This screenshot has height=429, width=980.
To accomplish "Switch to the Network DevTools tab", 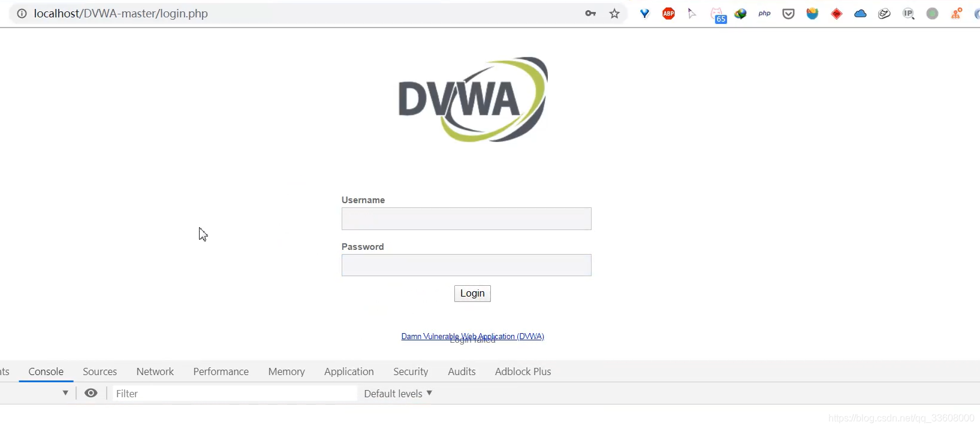I will (155, 371).
